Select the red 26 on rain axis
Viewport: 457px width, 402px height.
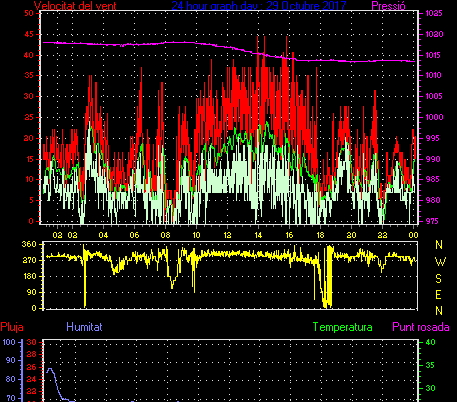click(x=31, y=367)
